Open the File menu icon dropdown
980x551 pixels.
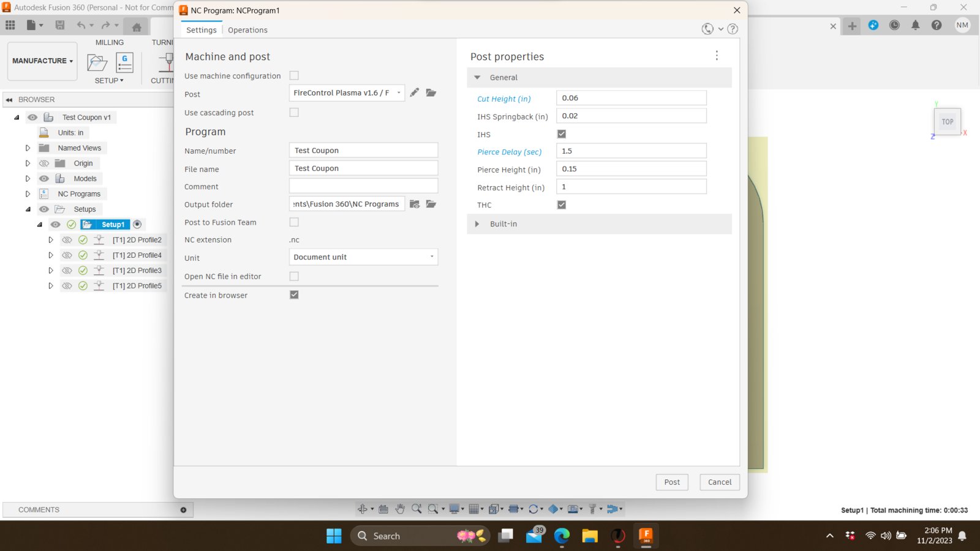[x=35, y=25]
